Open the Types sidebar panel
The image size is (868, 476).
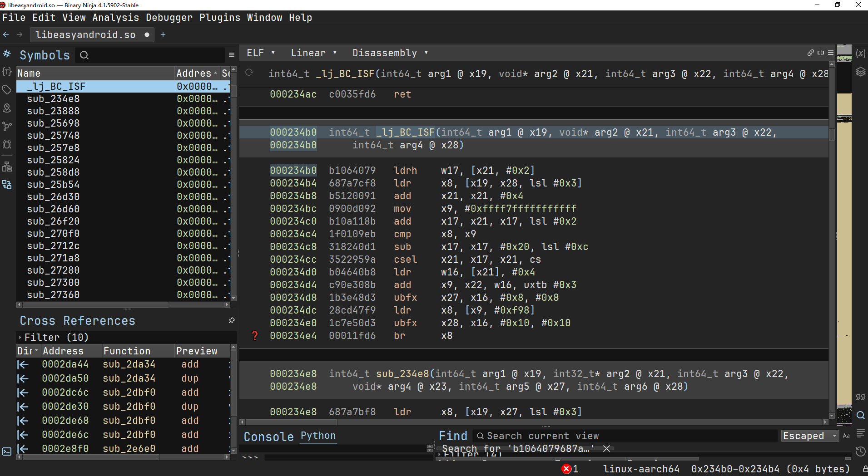click(7, 72)
